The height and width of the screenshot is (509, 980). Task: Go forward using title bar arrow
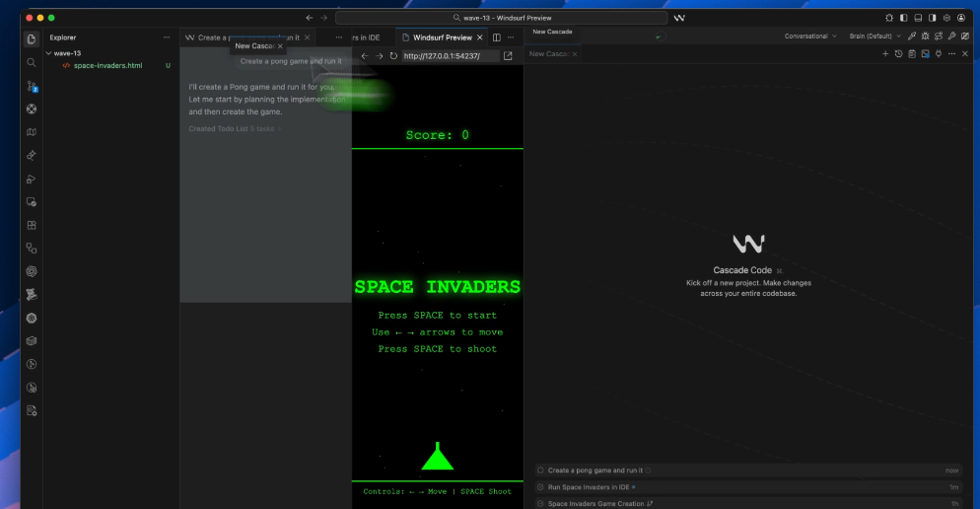[323, 18]
